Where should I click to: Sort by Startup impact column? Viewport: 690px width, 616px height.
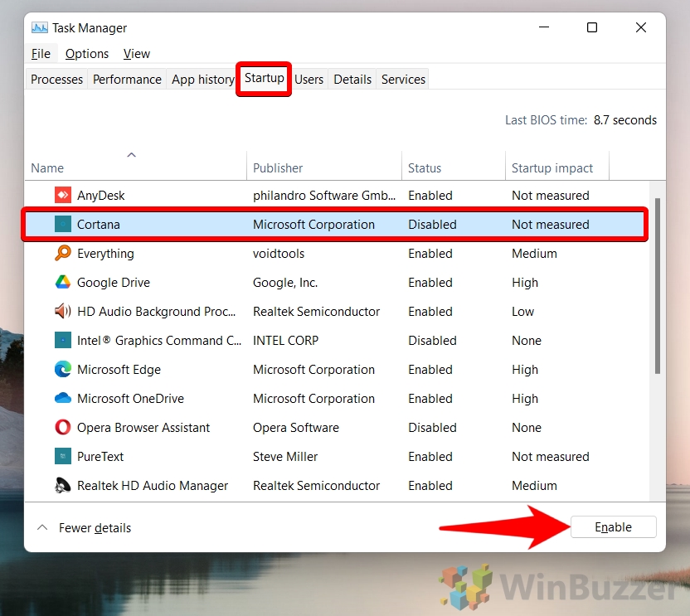click(x=552, y=167)
